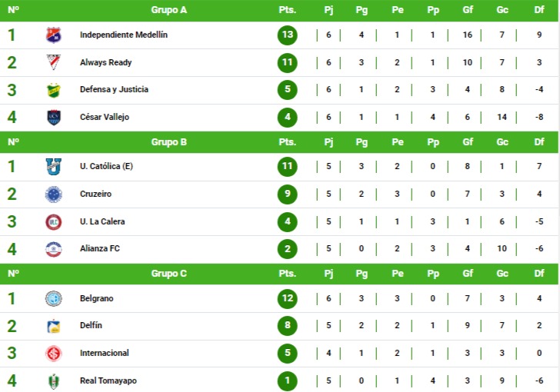Click the Independiente Medellín team crest
560x392 pixels.
click(53, 35)
